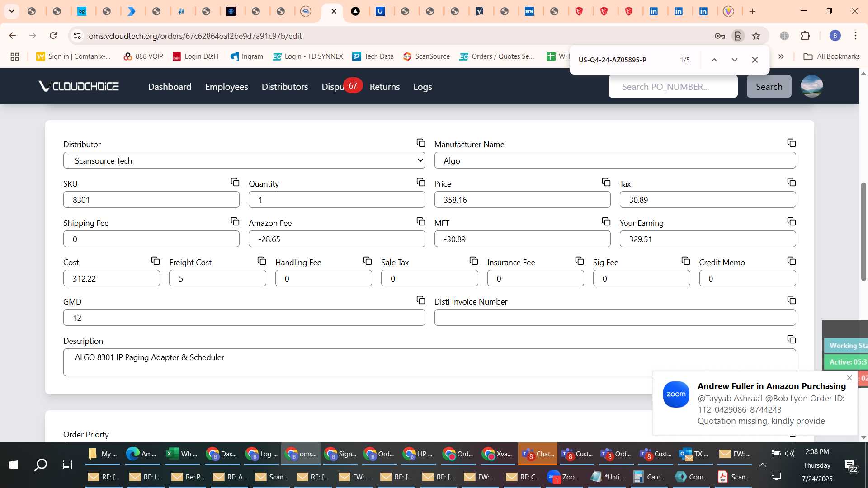Open a new browser tab
Image resolution: width=868 pixels, height=488 pixels.
[752, 11]
